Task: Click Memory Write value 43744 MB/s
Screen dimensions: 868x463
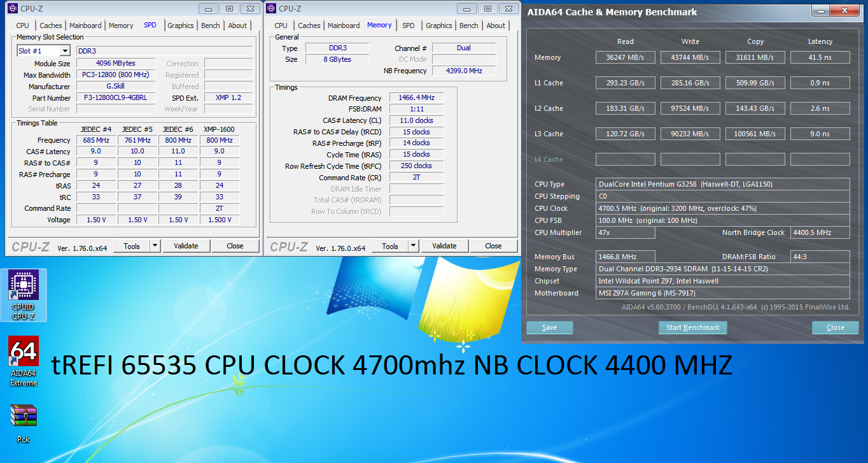Action: (690, 57)
